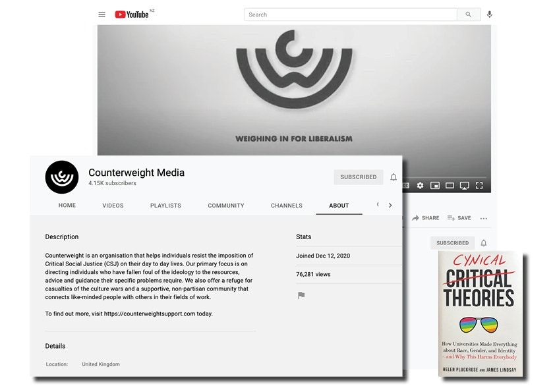Enable miniplayer mode on the video
555x392 pixels.
click(435, 186)
